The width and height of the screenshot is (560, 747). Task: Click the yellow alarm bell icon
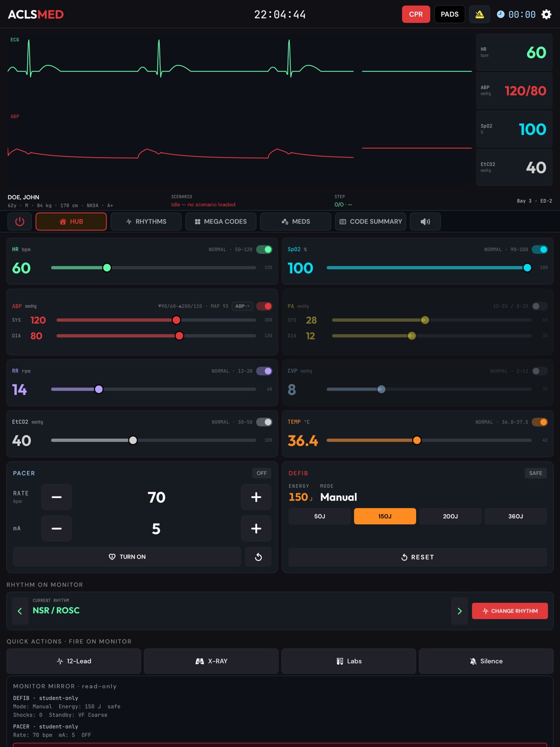pos(479,14)
